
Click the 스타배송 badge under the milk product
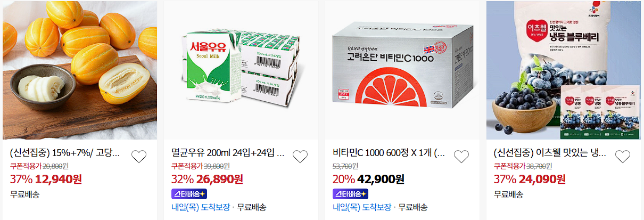189,193
